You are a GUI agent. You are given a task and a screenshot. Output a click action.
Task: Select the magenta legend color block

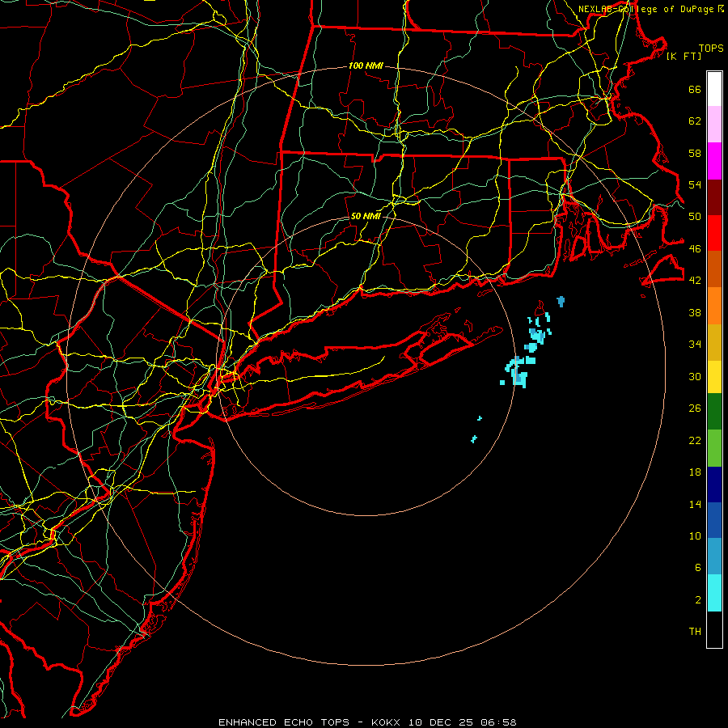(x=714, y=161)
